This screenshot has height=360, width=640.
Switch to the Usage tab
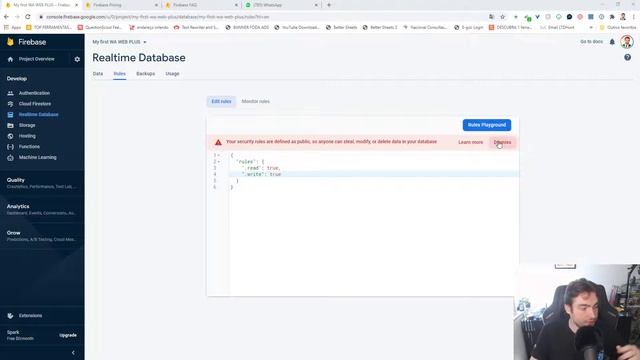click(x=172, y=74)
